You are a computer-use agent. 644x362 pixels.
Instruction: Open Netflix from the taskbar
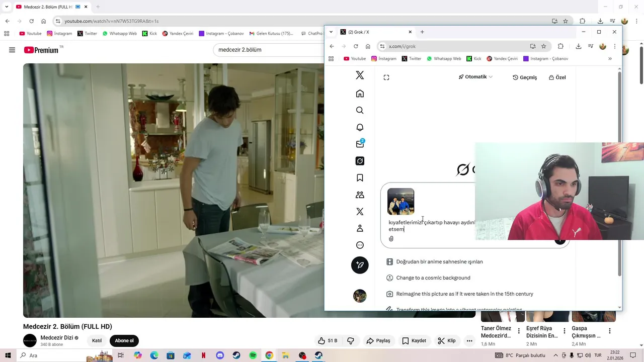click(204, 355)
